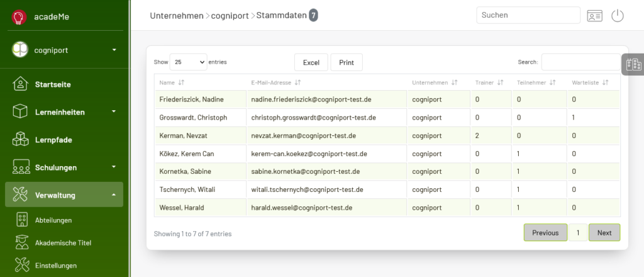Open the ID card profile icon
This screenshot has width=644, height=277.
point(594,16)
